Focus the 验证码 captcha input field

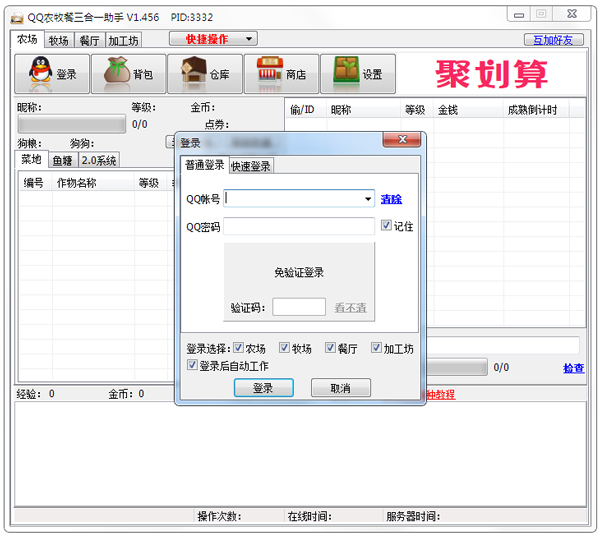coord(299,307)
